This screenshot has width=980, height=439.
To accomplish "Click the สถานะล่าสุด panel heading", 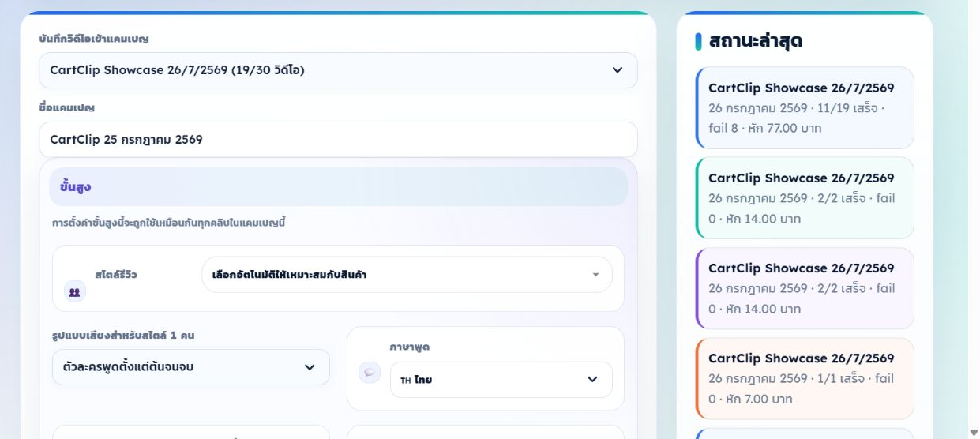I will coord(756,41).
